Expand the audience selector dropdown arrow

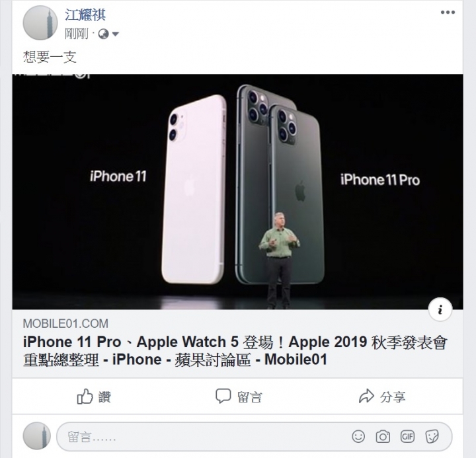click(115, 34)
